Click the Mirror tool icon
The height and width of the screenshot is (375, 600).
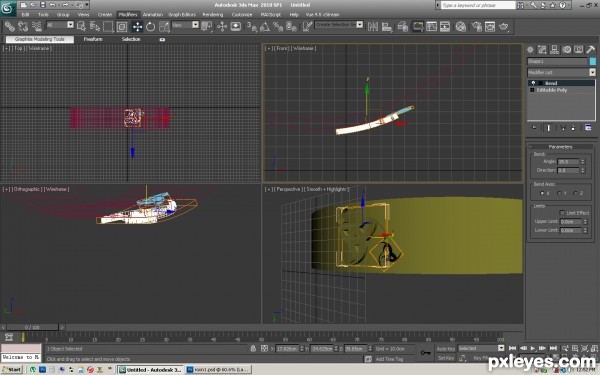(373, 26)
